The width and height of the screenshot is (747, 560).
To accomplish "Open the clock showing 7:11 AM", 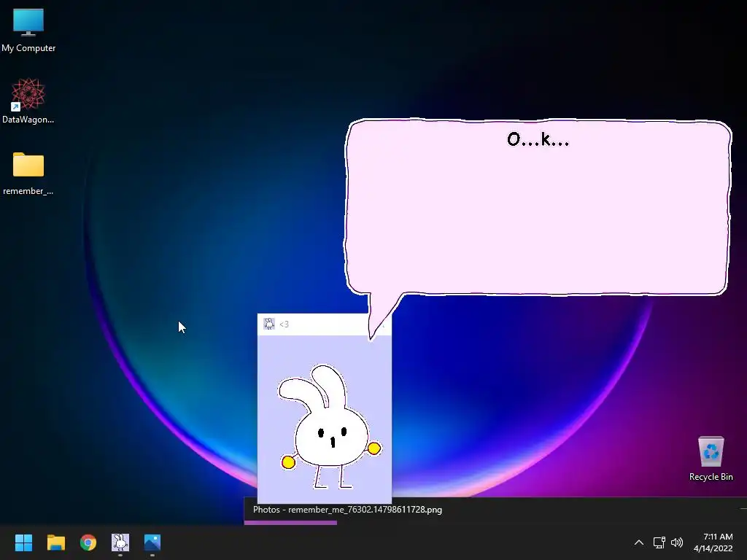I will (713, 542).
